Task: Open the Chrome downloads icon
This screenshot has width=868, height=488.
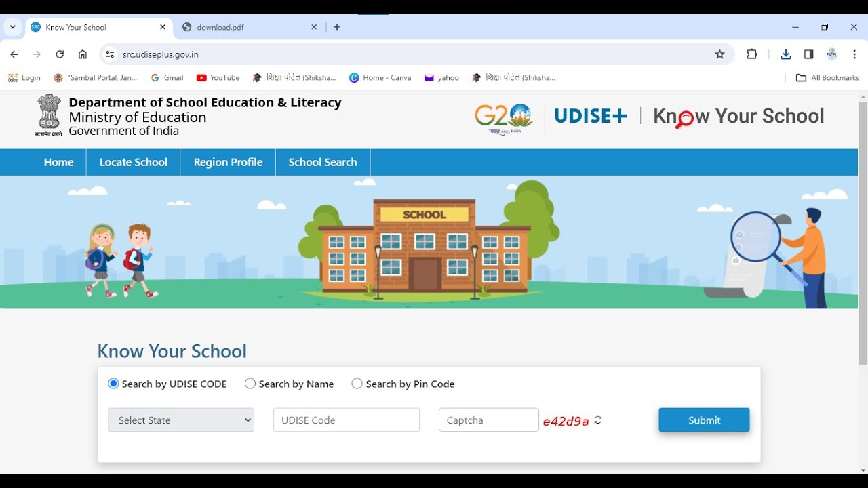Action: pos(786,54)
